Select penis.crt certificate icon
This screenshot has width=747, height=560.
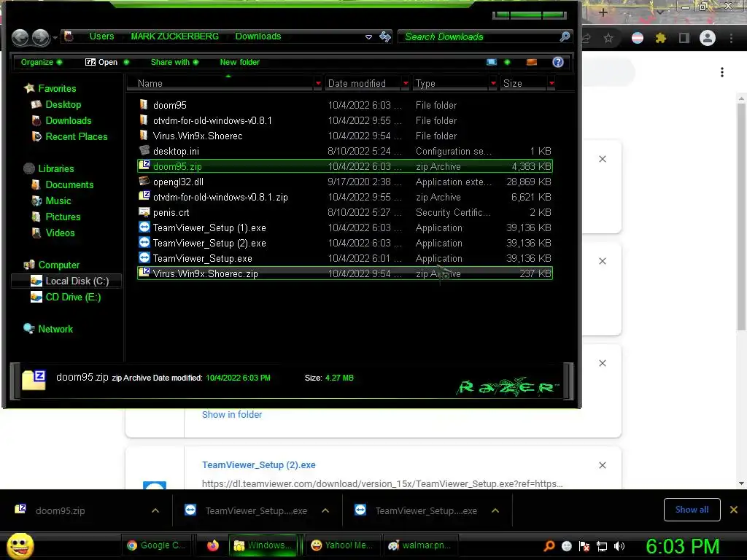[144, 212]
